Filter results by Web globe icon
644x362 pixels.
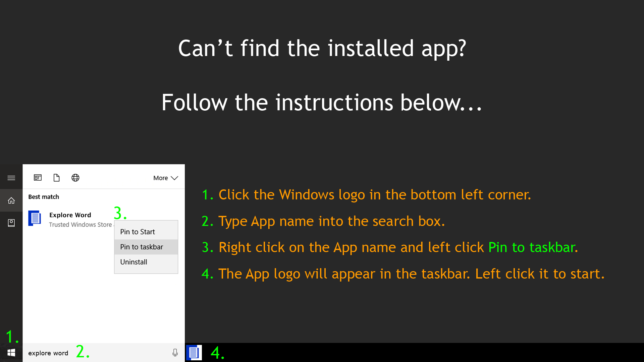coord(75,178)
